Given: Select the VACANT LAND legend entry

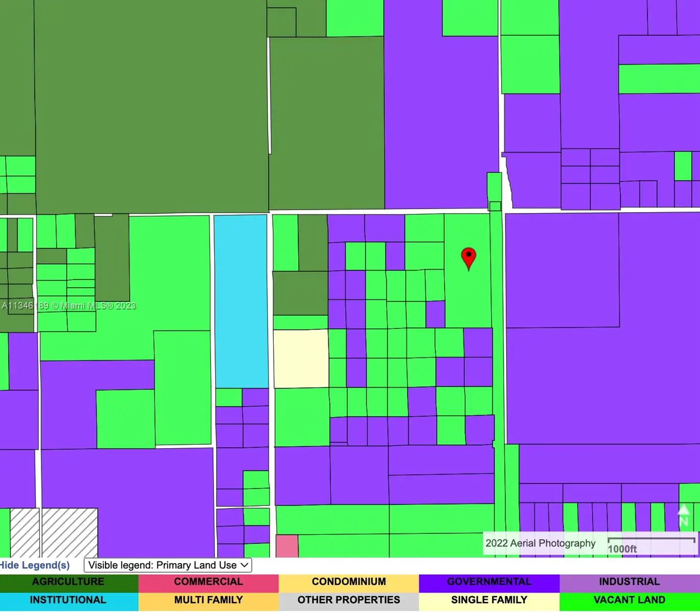Looking at the screenshot, I should [629, 600].
